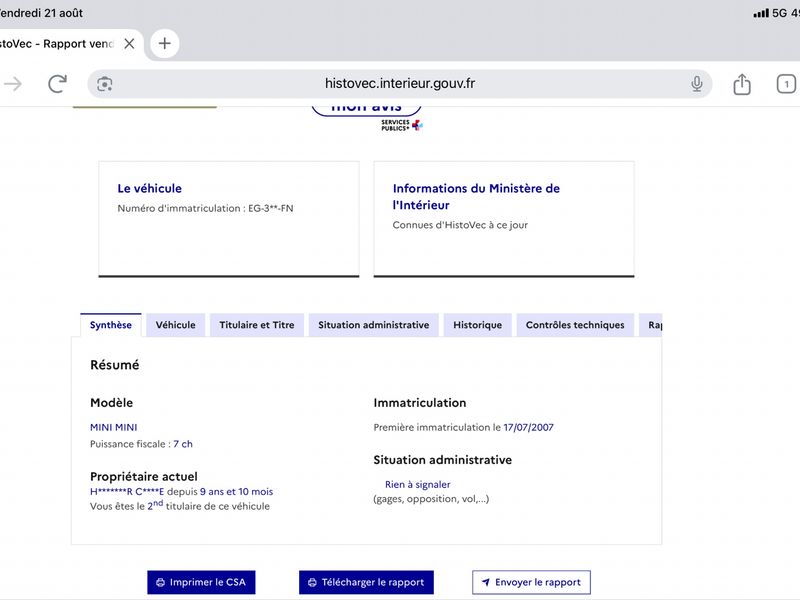Click the date 'vendredi 21 août' in status bar
Viewport: 800px width, 600px height.
pyautogui.click(x=41, y=13)
